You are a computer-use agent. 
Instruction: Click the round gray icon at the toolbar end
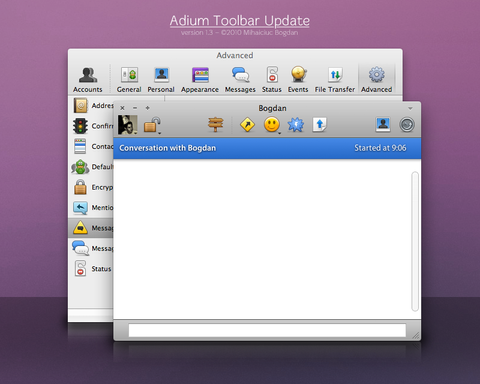coord(407,125)
